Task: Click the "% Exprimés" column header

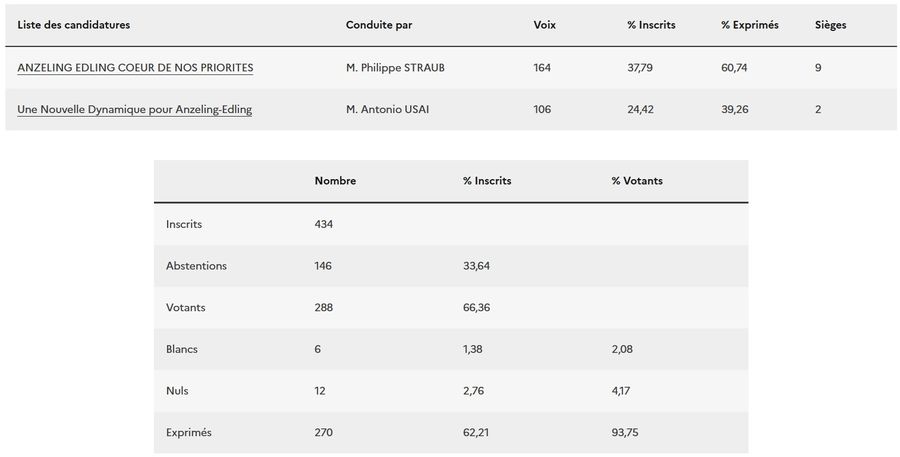Action: (749, 25)
